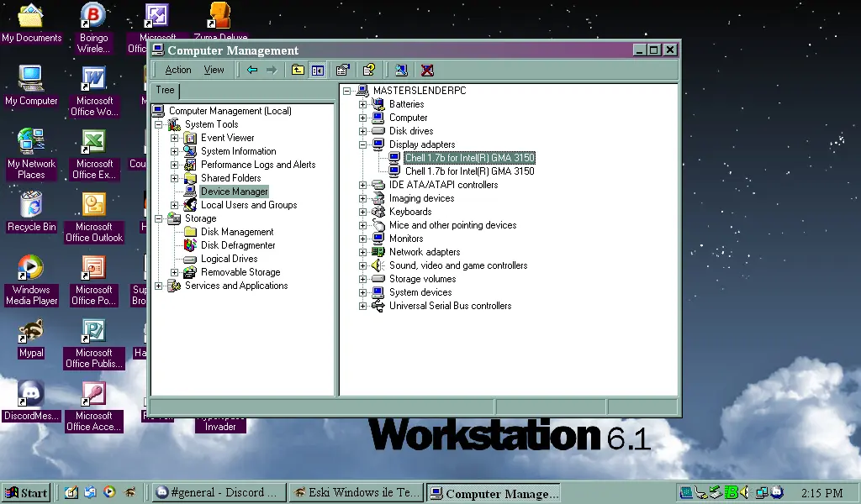
Task: Select Disk Defragmenter in the tree
Action: click(238, 245)
